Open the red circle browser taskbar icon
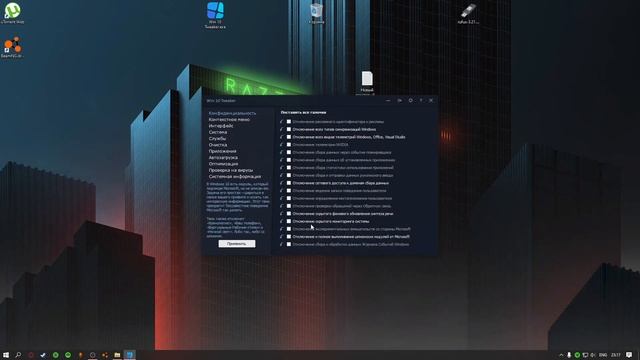640x360 pixels. point(31,355)
